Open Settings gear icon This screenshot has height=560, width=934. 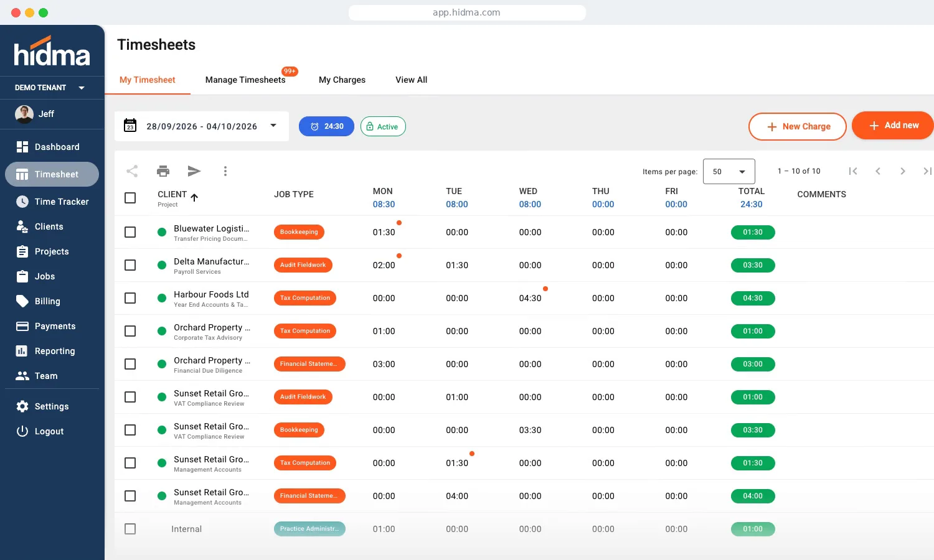click(22, 406)
